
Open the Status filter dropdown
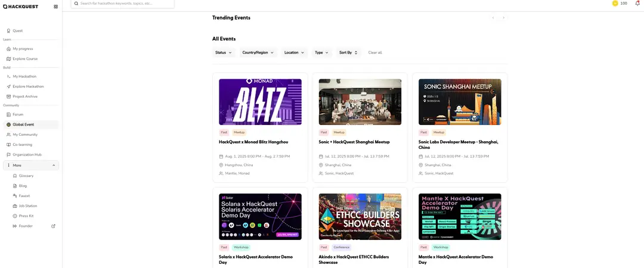point(224,52)
